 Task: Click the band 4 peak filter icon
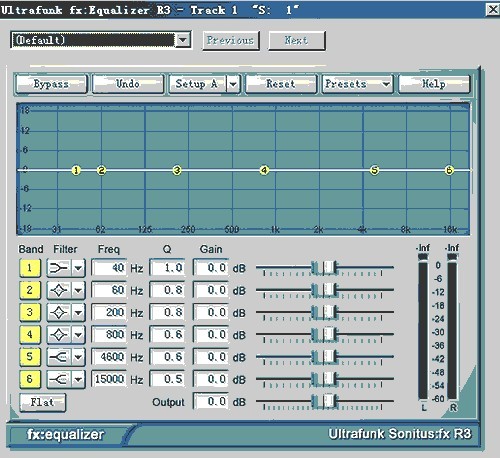(59, 335)
